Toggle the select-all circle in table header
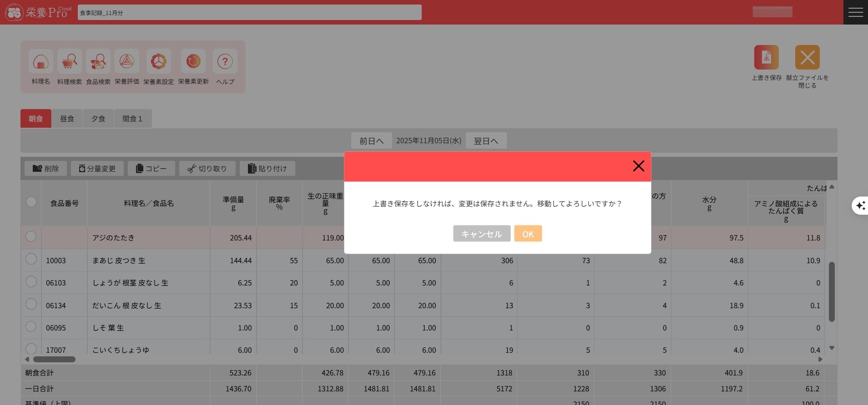 (x=31, y=202)
